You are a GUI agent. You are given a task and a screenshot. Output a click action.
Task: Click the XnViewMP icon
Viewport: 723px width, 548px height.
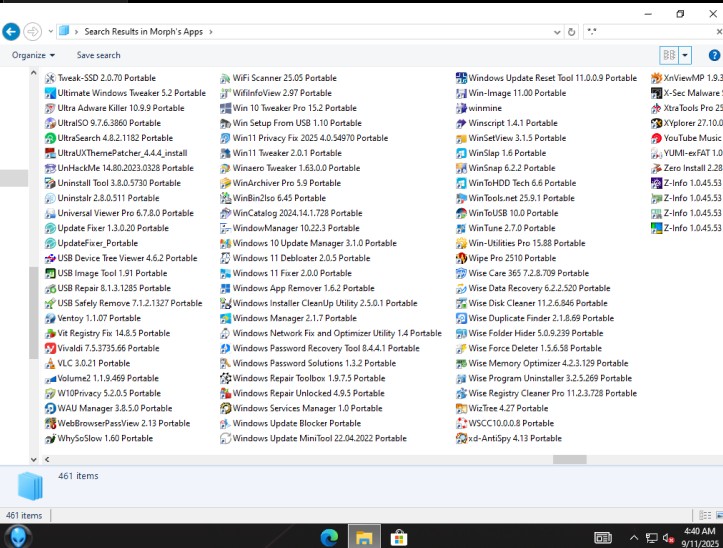coord(656,78)
